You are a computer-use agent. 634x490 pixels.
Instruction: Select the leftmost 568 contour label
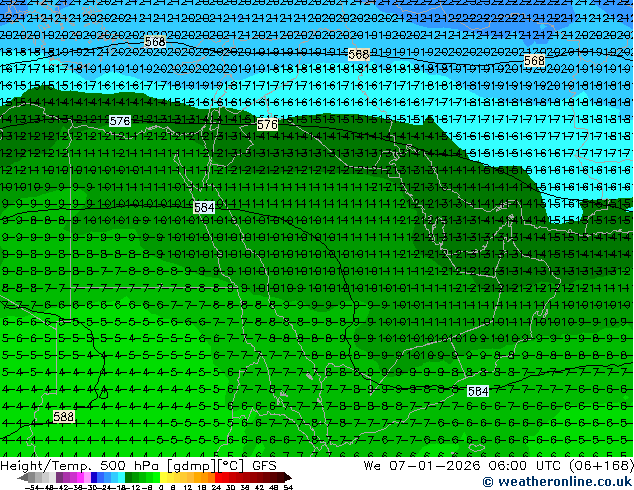pyautogui.click(x=155, y=42)
